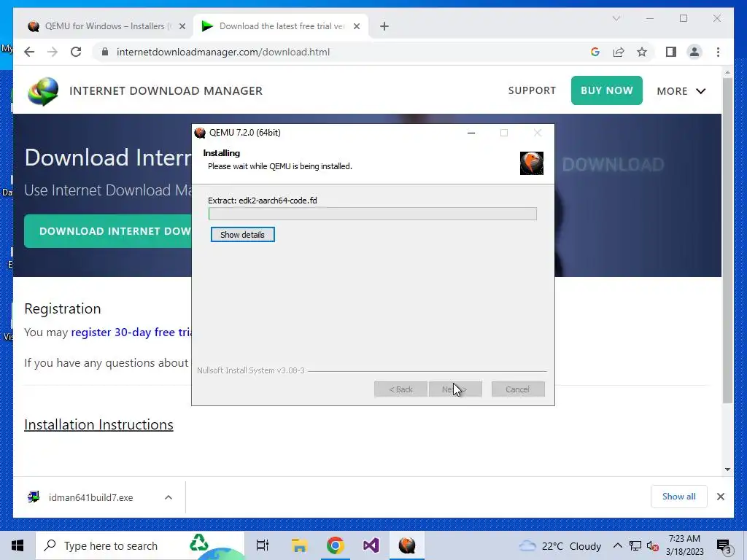
Task: Bookmark this page with star icon
Action: click(642, 52)
